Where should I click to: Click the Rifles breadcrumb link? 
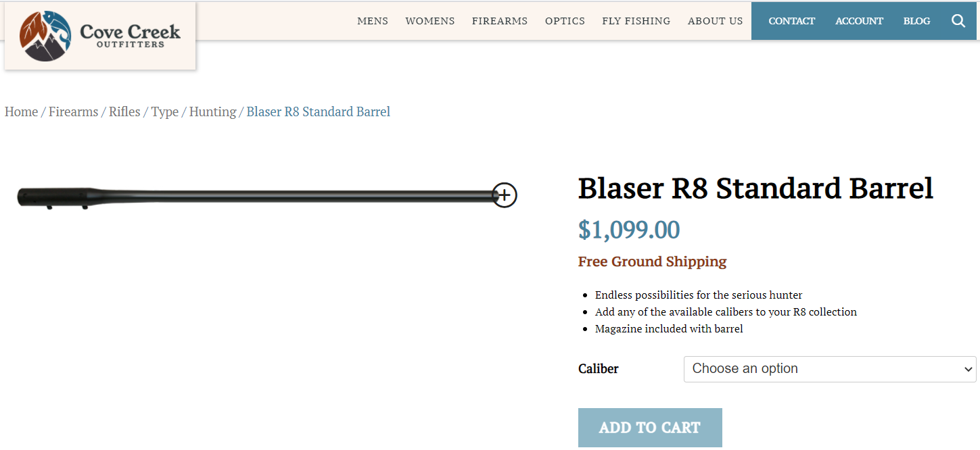[x=124, y=112]
